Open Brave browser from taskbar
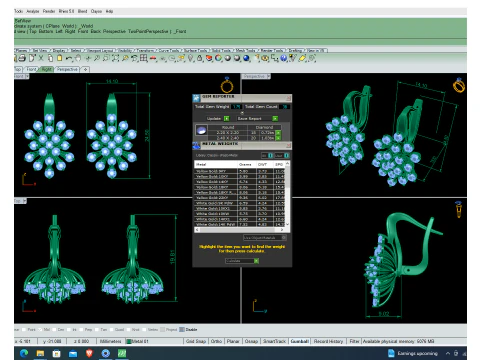Image resolution: width=480 pixels, height=360 pixels. [89, 353]
